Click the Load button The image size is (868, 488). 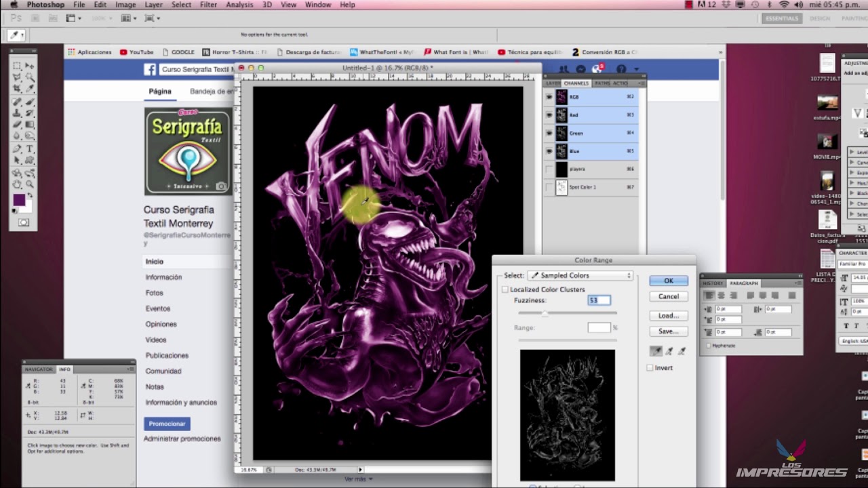click(669, 316)
